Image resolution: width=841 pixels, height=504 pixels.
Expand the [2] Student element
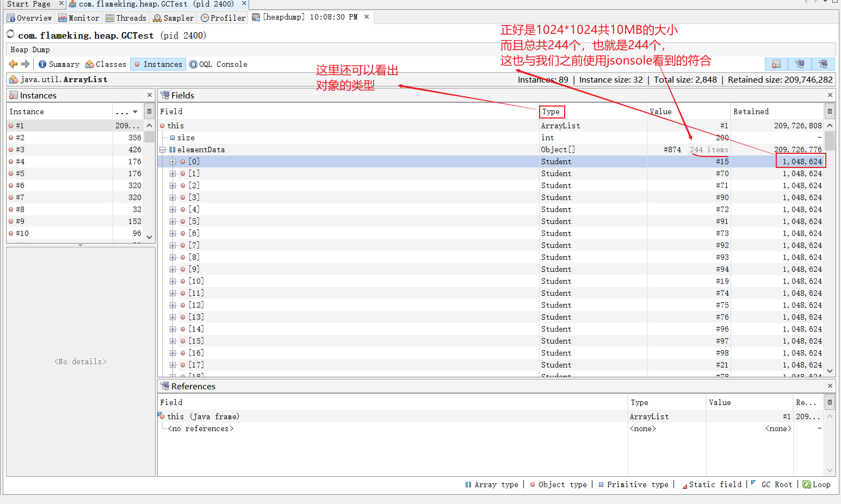(x=172, y=185)
